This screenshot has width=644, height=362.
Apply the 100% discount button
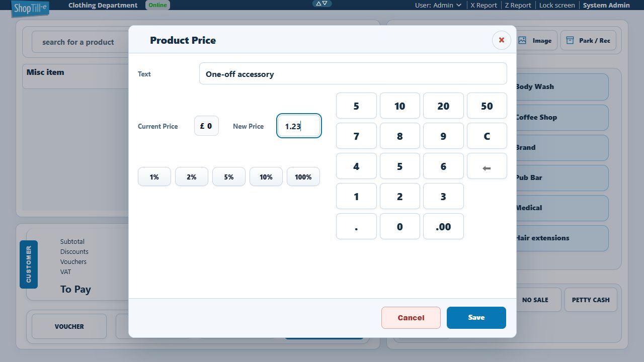pos(303,176)
